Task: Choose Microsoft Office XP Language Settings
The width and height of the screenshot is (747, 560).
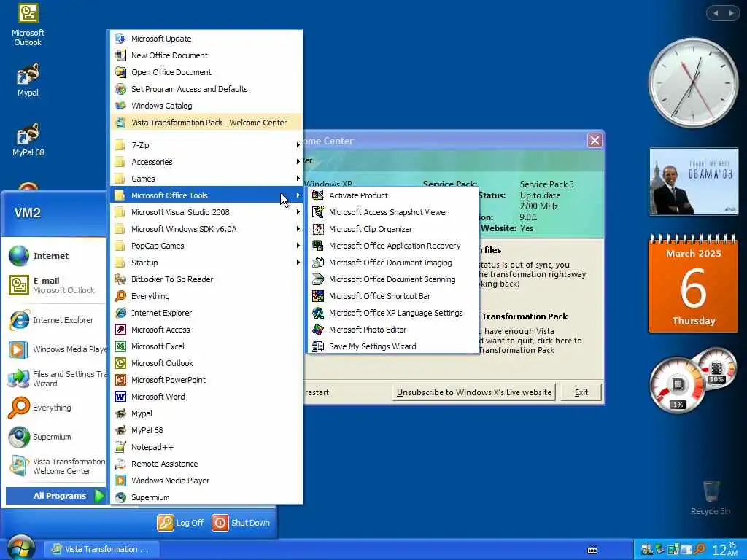Action: point(393,313)
